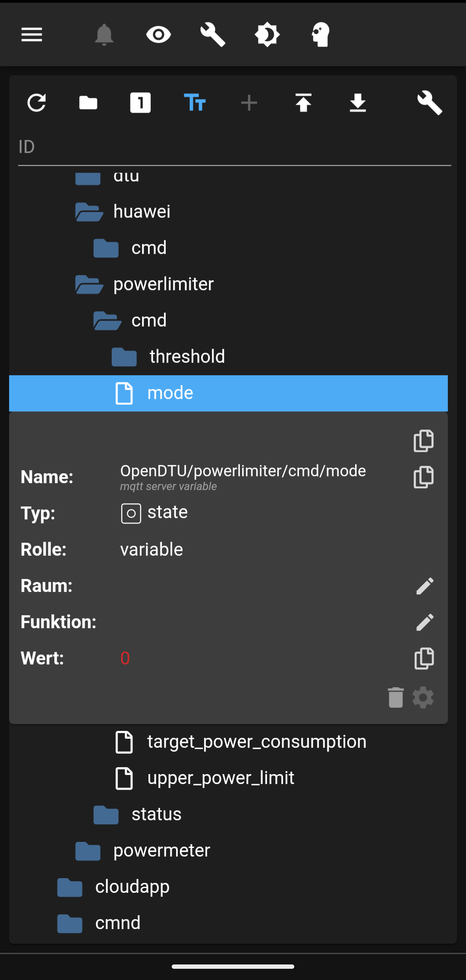Screen dimensions: 466x980
Task: Open the hamburger main menu
Action: pyautogui.click(x=32, y=35)
